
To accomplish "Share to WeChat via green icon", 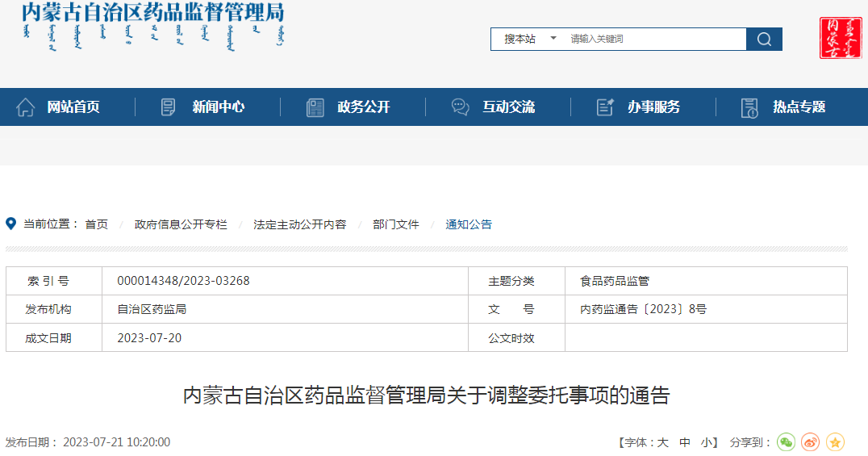I will click(x=786, y=442).
